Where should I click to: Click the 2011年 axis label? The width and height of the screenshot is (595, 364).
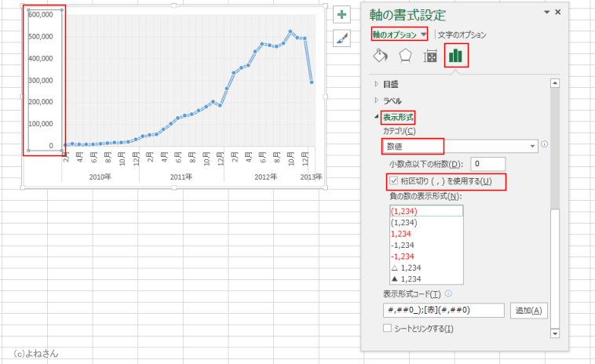181,177
